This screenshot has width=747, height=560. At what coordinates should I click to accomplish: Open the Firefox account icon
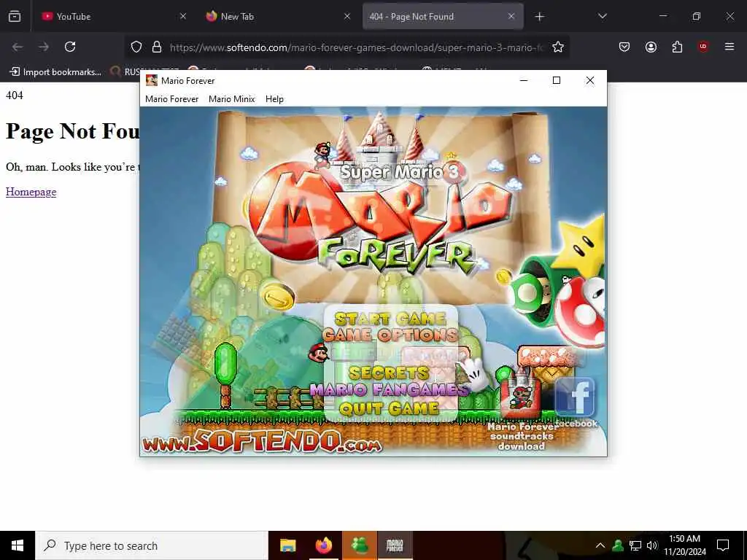[651, 47]
